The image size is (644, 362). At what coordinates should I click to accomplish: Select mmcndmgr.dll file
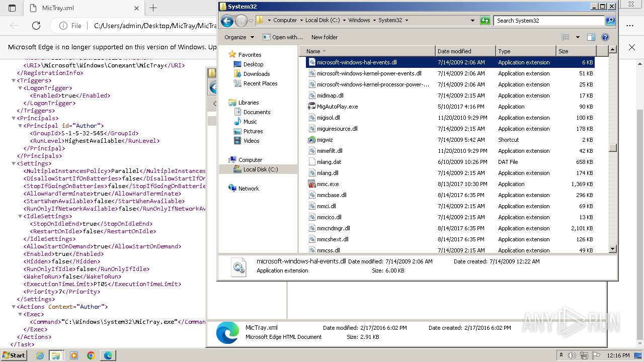coord(333,228)
